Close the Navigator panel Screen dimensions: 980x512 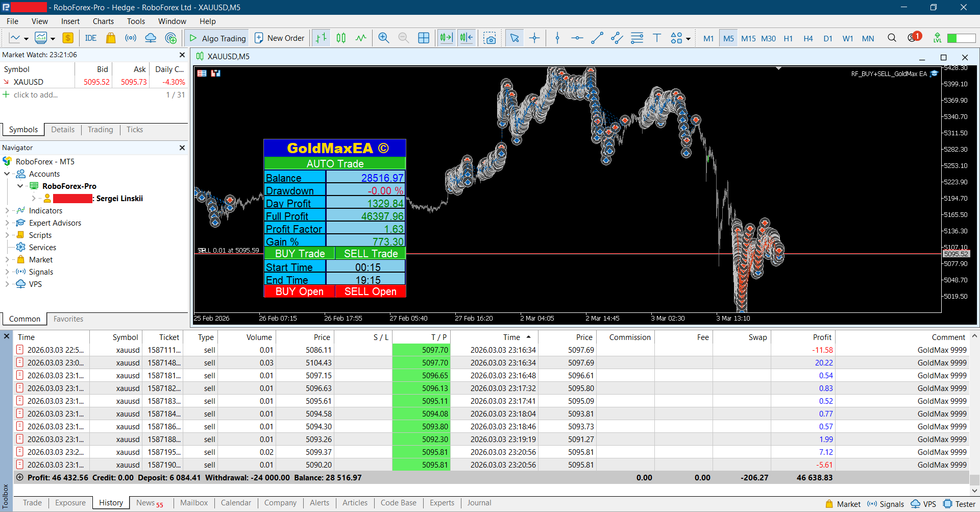point(182,148)
